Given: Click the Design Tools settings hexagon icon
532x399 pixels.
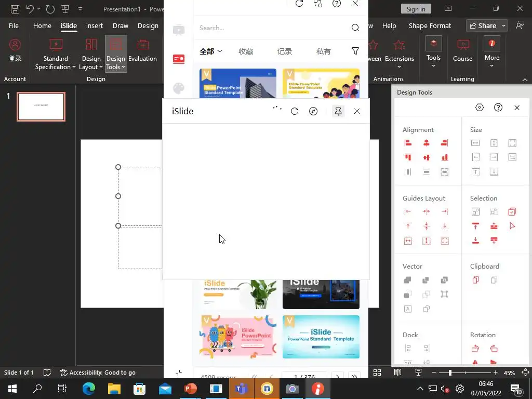Looking at the screenshot, I should (480, 108).
